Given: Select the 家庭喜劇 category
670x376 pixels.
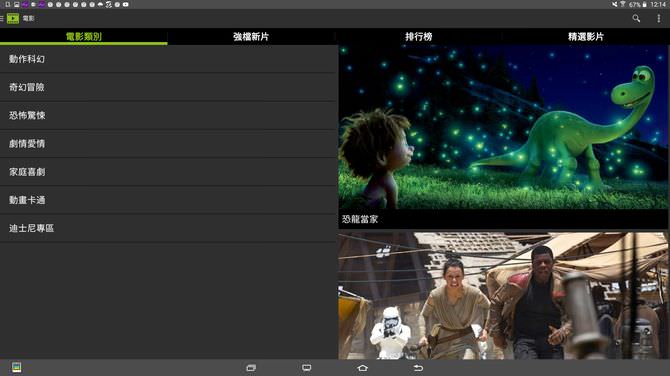Looking at the screenshot, I should coord(169,172).
